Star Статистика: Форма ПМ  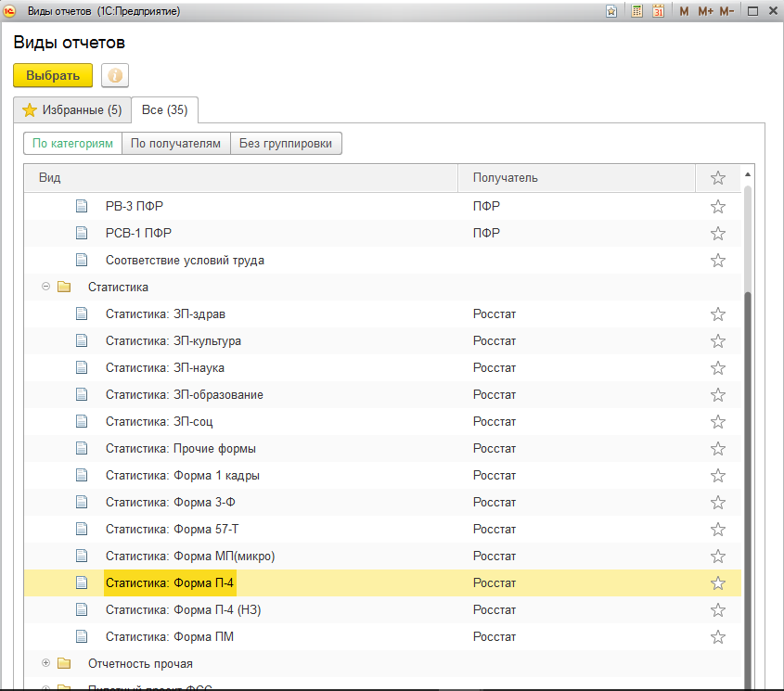tap(718, 637)
